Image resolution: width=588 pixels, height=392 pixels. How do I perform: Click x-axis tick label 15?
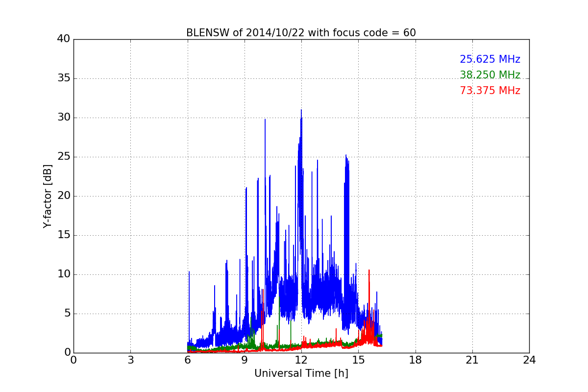point(358,360)
